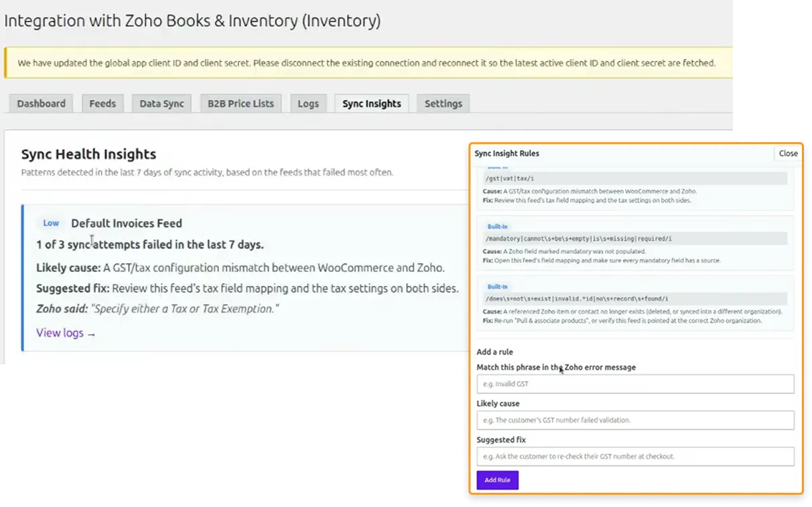812x507 pixels.
Task: Open the Settings tab
Action: [444, 103]
